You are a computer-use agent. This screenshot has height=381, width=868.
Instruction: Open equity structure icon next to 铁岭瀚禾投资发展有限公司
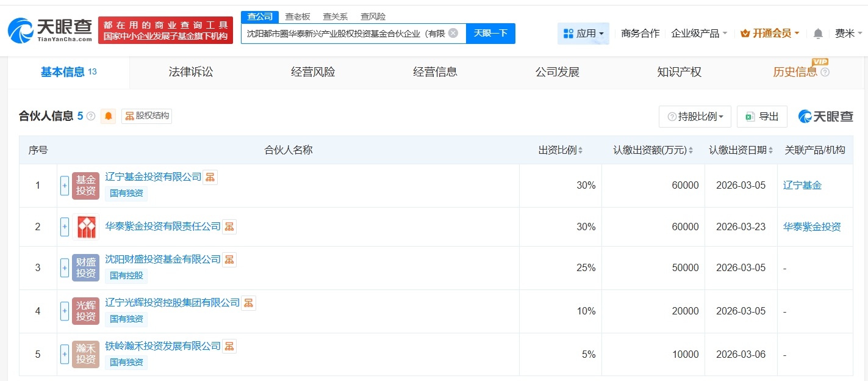tap(229, 346)
